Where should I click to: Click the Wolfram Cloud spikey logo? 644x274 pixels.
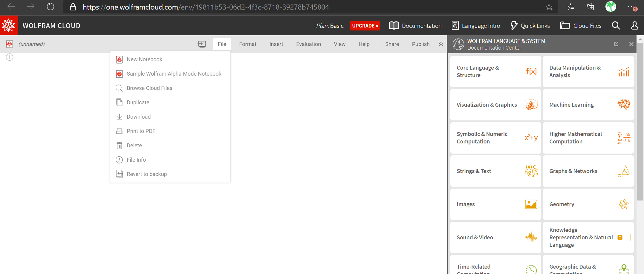[9, 25]
